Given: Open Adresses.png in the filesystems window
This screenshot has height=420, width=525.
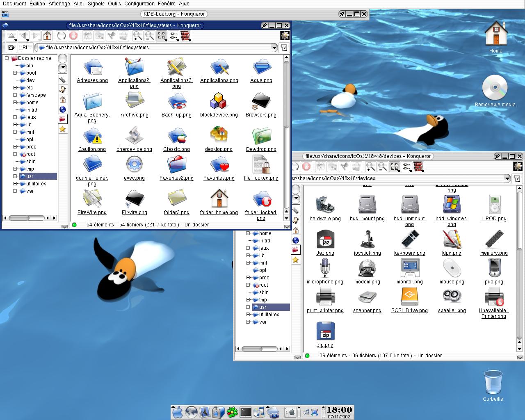Looking at the screenshot, I should [x=92, y=71].
